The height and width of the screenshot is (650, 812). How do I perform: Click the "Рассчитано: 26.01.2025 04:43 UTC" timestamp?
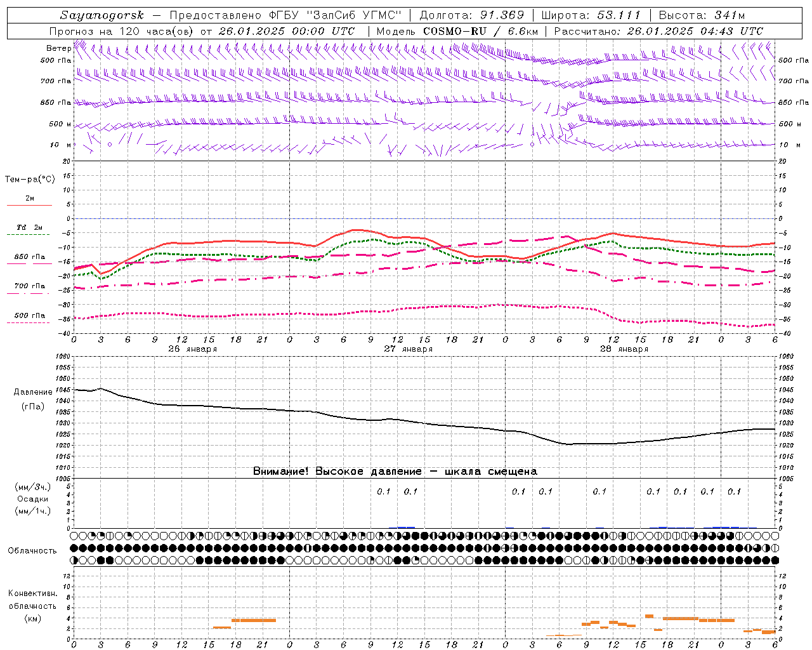(x=658, y=31)
